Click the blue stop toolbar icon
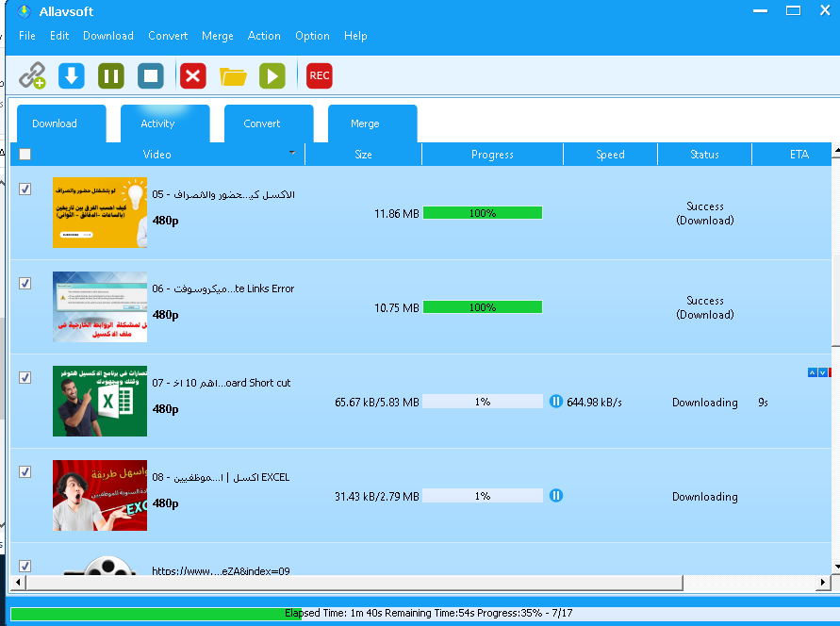This screenshot has width=840, height=626. 151,75
